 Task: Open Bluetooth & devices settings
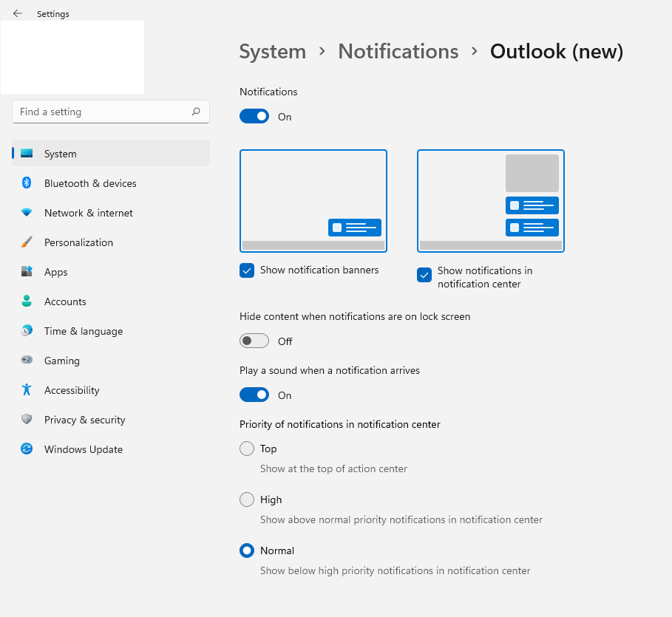(x=90, y=183)
